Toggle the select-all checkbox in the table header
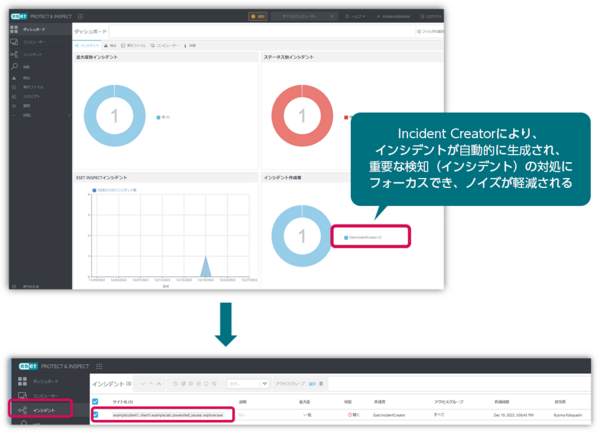The height and width of the screenshot is (437, 600). (96, 400)
